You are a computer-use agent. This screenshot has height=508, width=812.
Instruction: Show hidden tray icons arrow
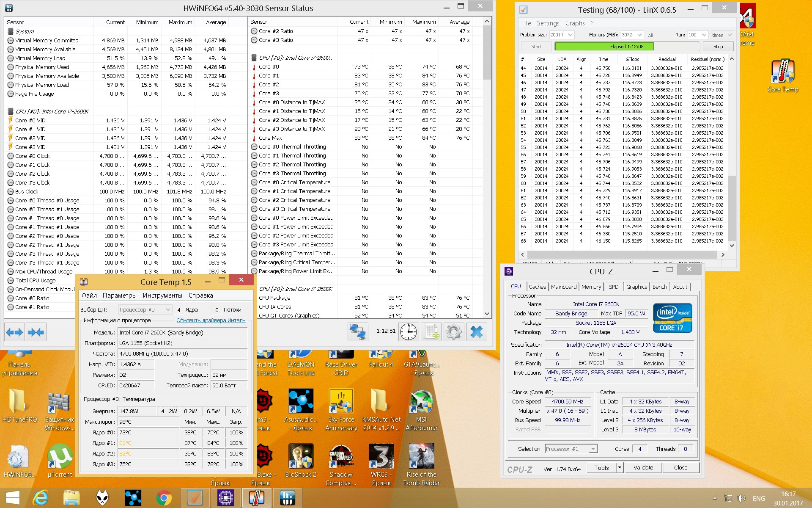click(x=715, y=498)
